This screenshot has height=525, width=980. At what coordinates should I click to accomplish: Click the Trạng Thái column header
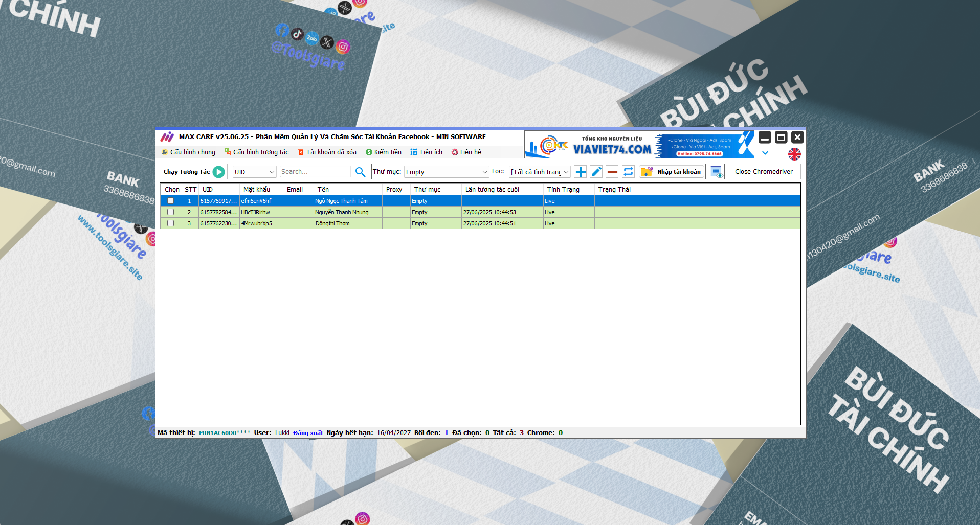tap(698, 189)
